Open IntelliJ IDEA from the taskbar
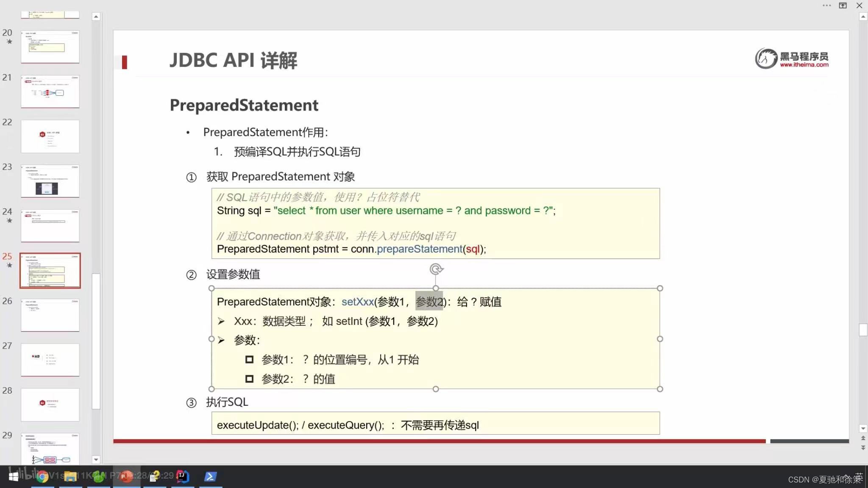 183,476
